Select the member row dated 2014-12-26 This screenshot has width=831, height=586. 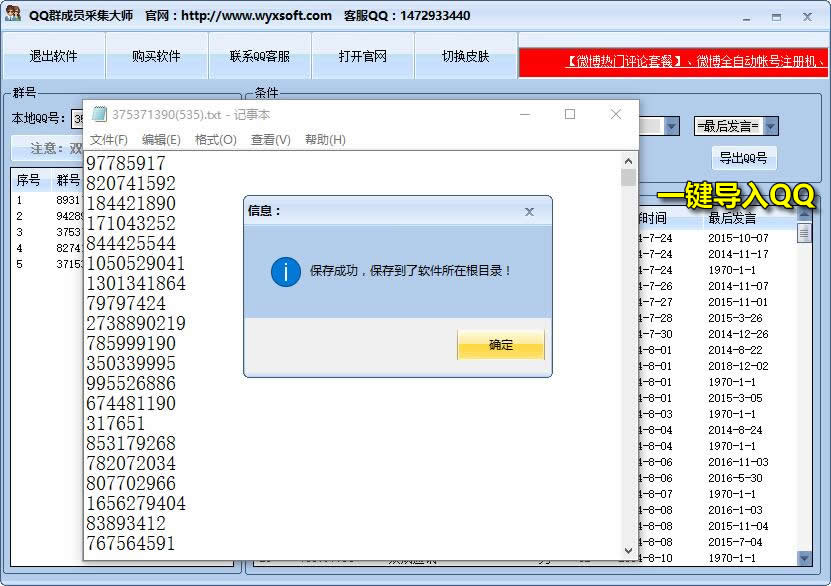pos(717,334)
